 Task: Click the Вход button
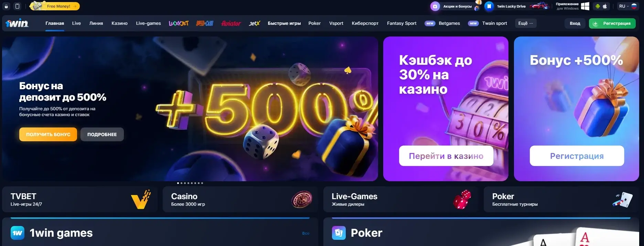tap(575, 23)
